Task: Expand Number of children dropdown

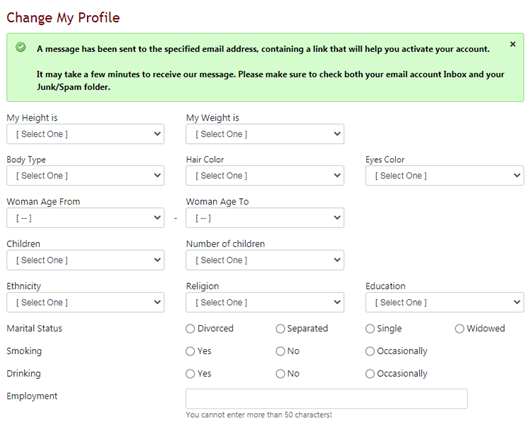Action: (265, 260)
